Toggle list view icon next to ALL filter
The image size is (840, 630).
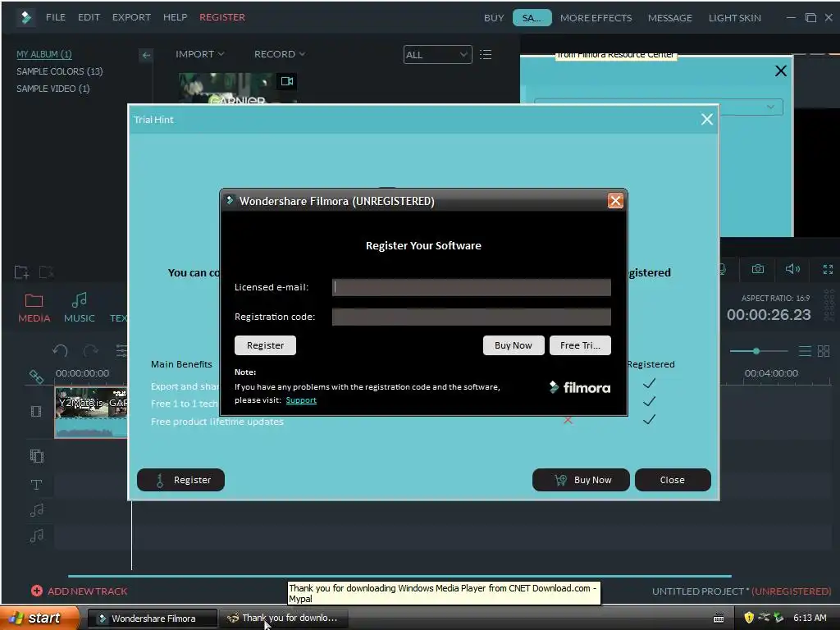point(486,55)
